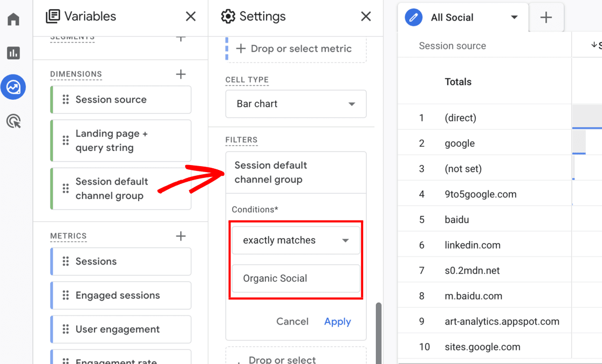Open the Reports bar chart icon
This screenshot has width=602, height=364.
[x=13, y=53]
